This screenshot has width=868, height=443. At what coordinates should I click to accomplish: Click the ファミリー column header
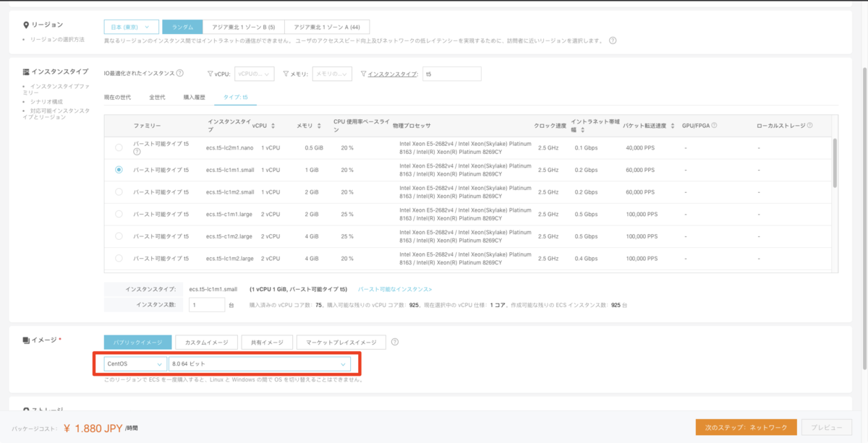[x=147, y=126]
